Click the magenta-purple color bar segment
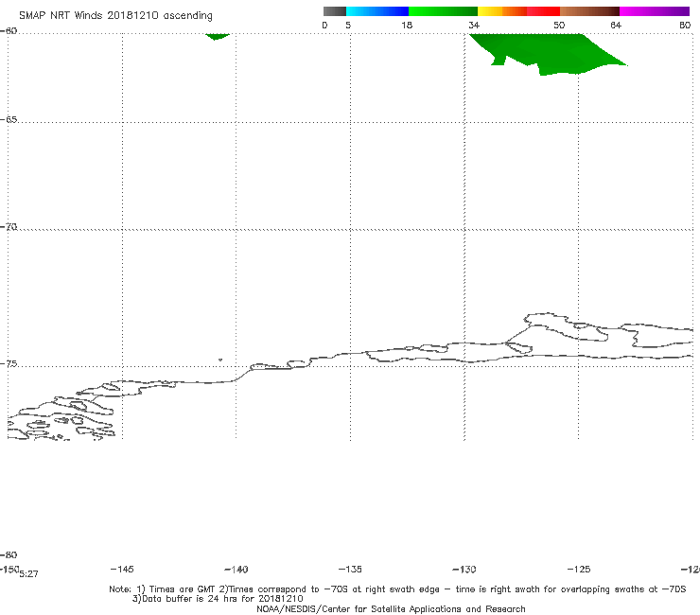The image size is (700, 615). click(x=655, y=11)
